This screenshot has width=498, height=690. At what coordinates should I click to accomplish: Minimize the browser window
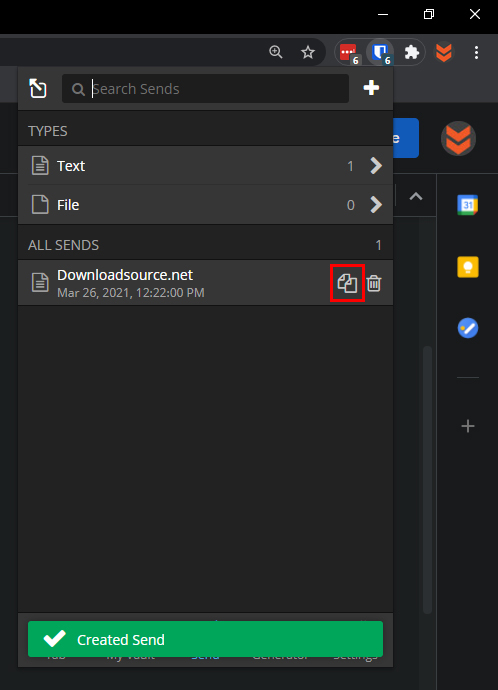tap(383, 14)
